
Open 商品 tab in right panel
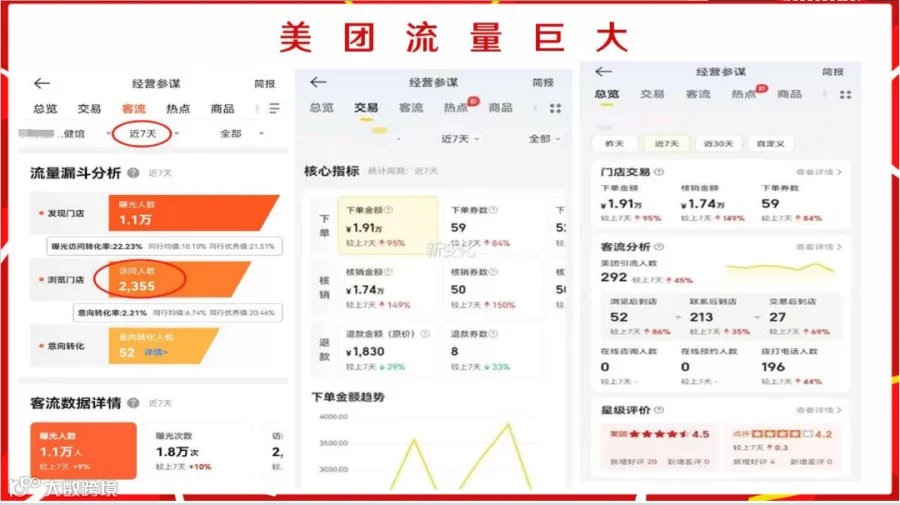click(789, 94)
